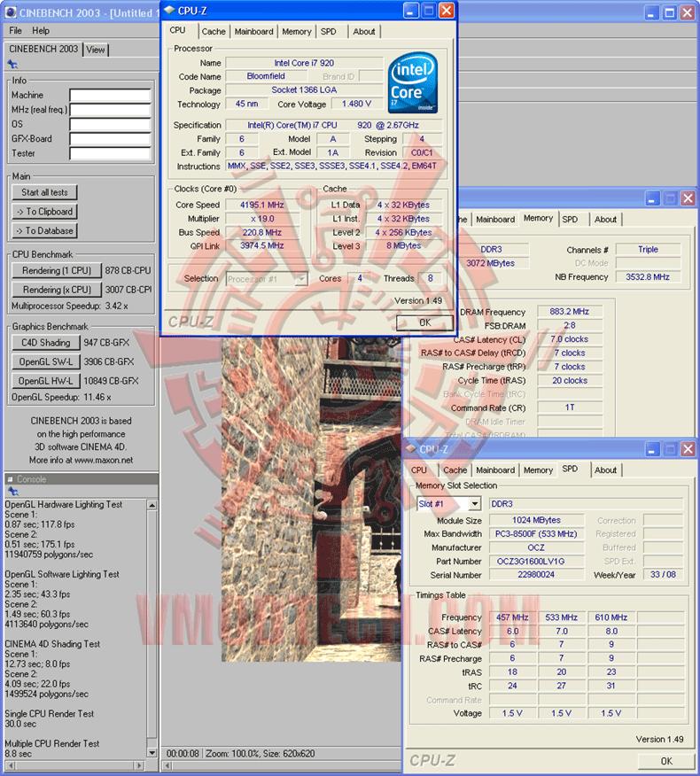Viewport: 700px width, 776px height.
Task: Click render view horizontal scrollbar left arrow
Action: [x=167, y=766]
